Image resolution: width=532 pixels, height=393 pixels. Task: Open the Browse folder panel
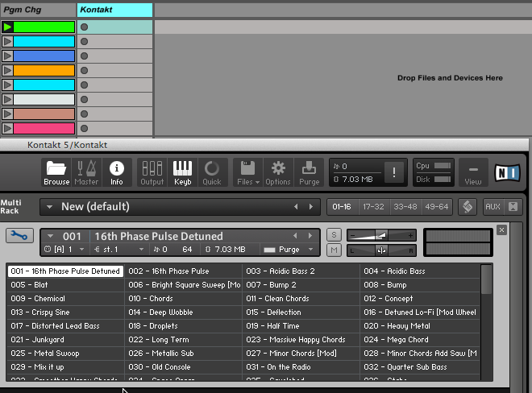(x=56, y=172)
